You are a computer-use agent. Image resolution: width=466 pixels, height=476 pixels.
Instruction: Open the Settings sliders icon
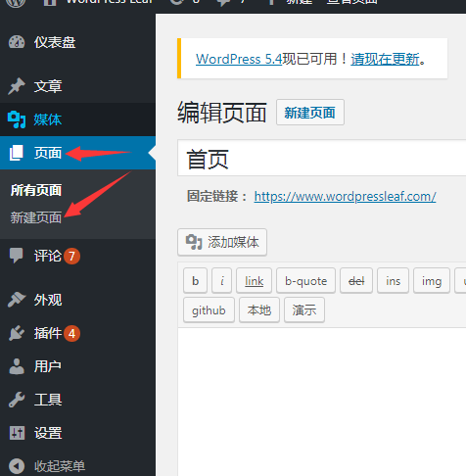point(17,433)
